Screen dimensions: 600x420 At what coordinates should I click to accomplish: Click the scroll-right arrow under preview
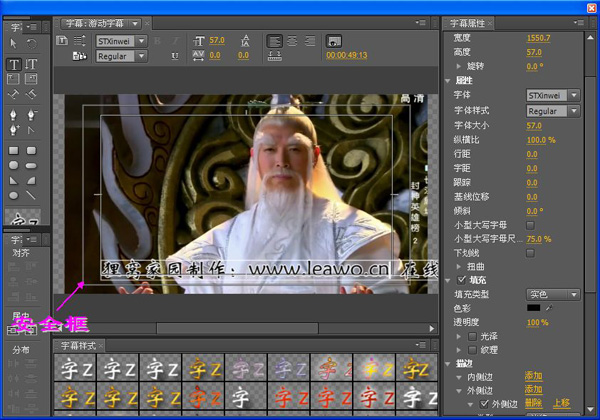coord(432,328)
